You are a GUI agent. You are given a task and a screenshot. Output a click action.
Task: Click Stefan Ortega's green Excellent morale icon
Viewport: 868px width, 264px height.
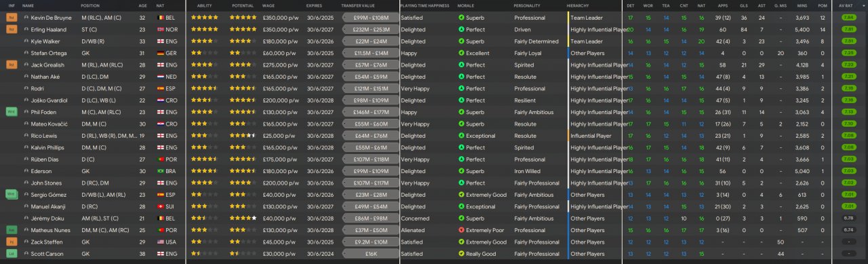coord(462,53)
